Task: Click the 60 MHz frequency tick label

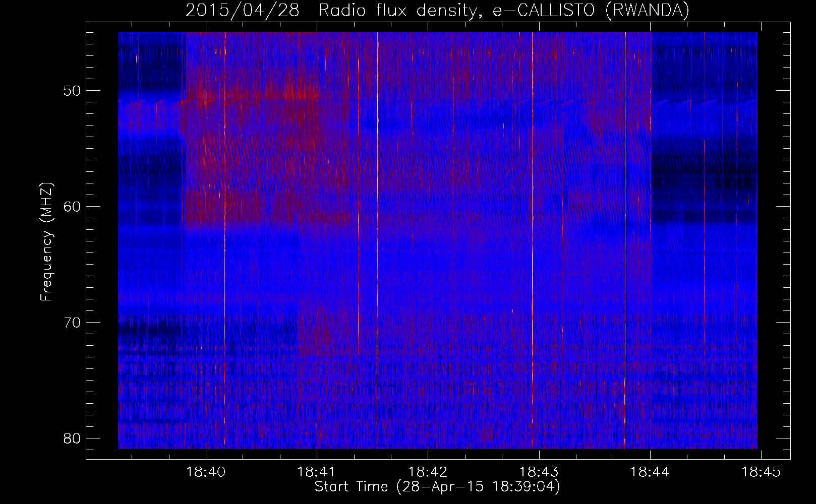Action: [73, 207]
